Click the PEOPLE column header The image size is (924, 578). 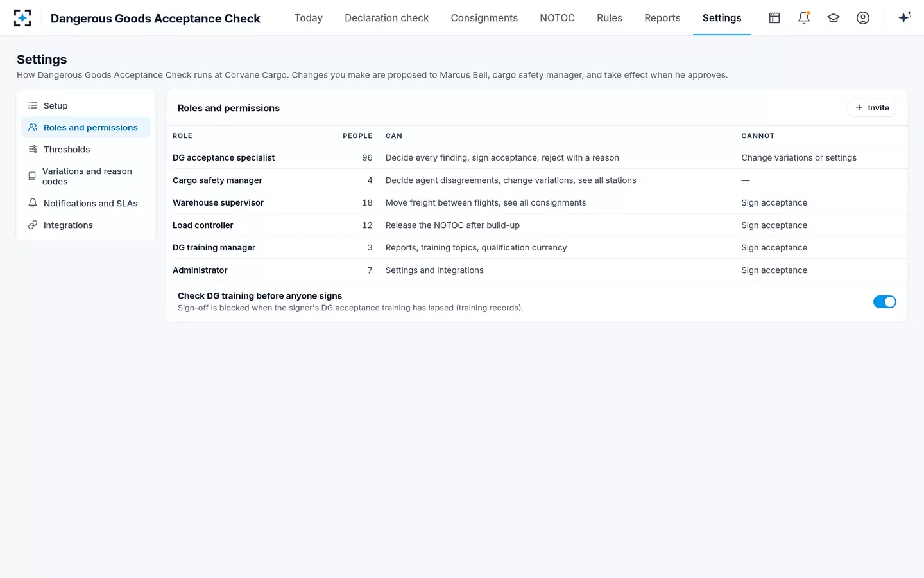point(357,136)
